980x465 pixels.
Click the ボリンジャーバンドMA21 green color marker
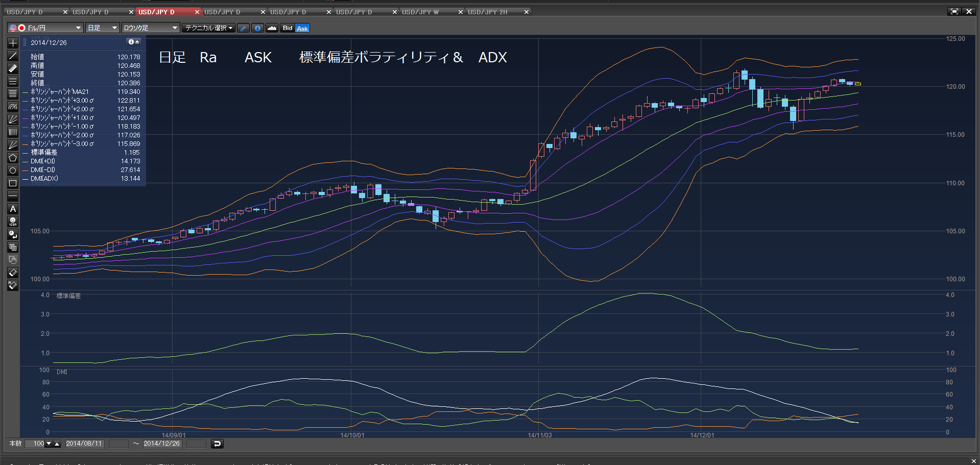pos(25,92)
